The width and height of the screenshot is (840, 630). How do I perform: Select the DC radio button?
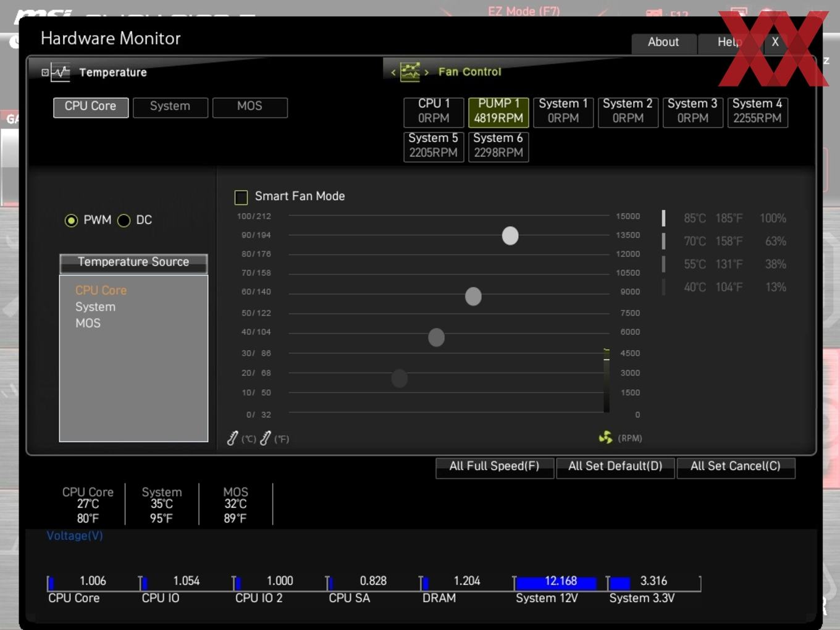click(x=124, y=220)
